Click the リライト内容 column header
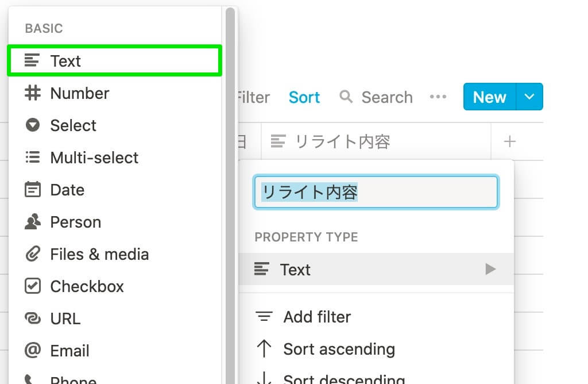The width and height of the screenshot is (588, 384). pyautogui.click(x=376, y=141)
